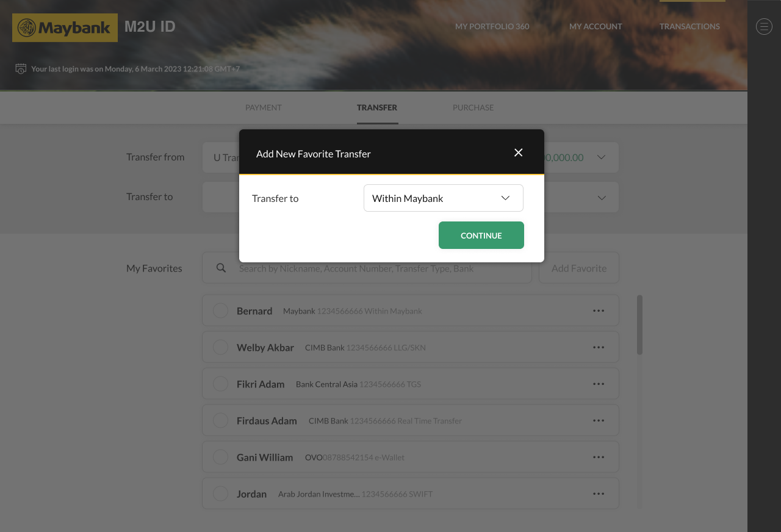Open more options for Fikri Adam
781x532 pixels.
tap(599, 384)
